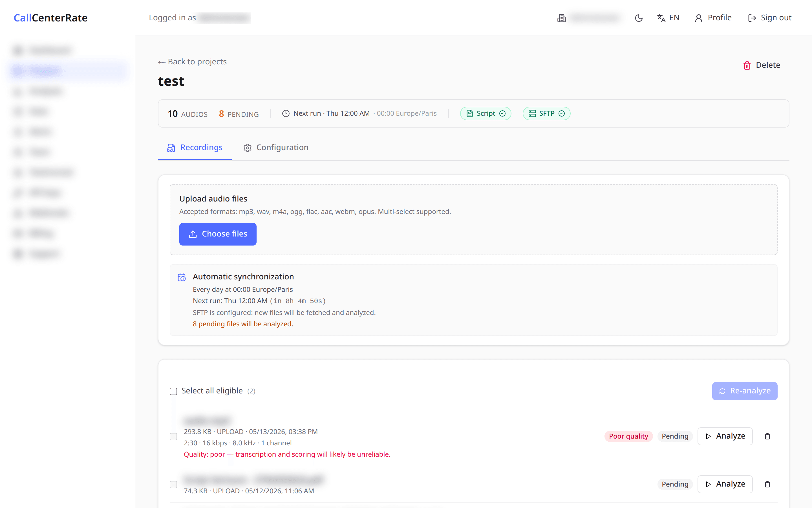Delete the test project

click(x=762, y=65)
